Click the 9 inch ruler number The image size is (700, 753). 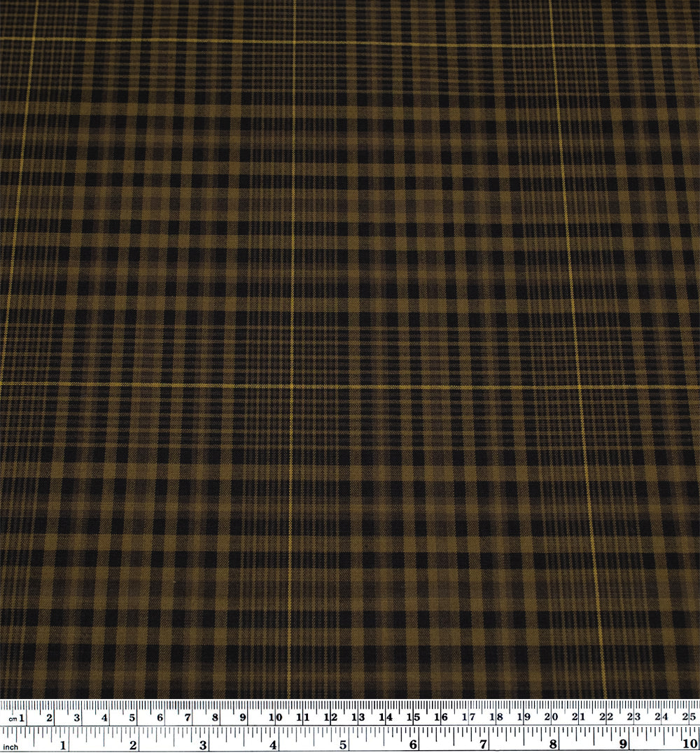(x=622, y=745)
